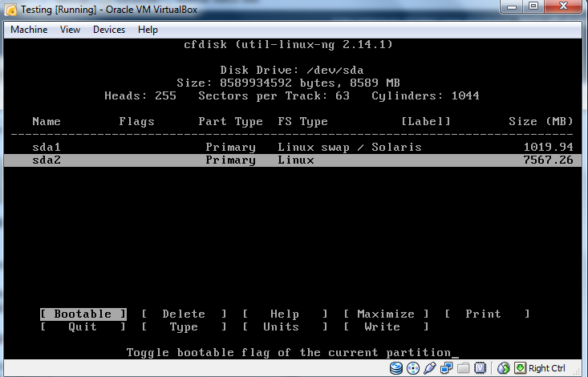Click the Toggle bootable flag hint text
588x377 pixels.
point(289,353)
